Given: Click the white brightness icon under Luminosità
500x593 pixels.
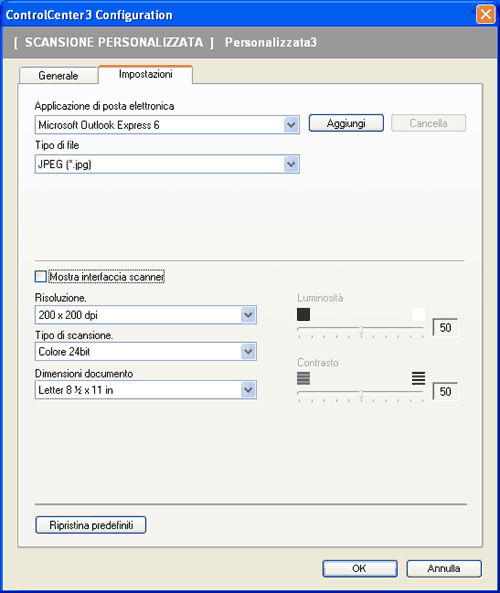Looking at the screenshot, I should click(418, 314).
